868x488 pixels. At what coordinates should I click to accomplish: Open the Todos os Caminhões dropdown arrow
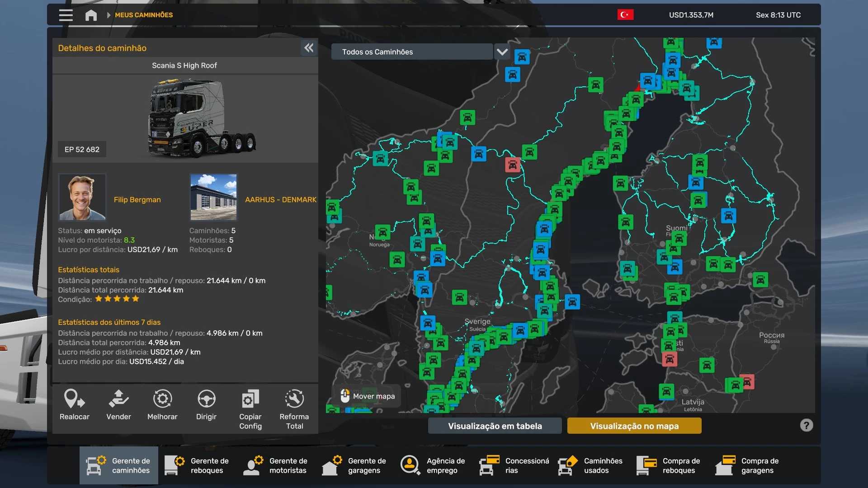coord(502,52)
